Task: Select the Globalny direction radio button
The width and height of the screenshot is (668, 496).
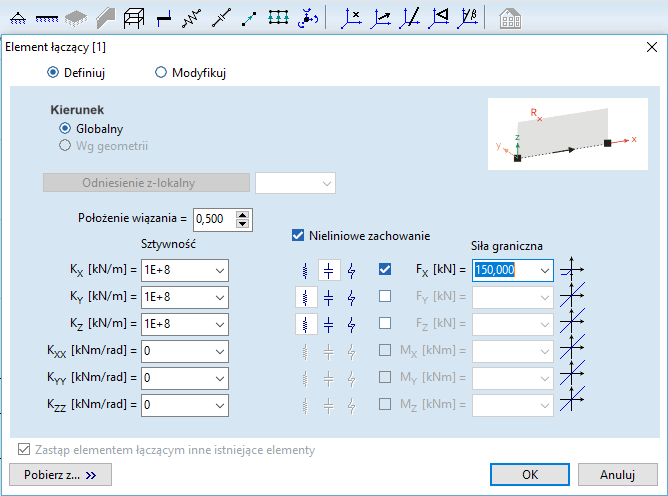Action: pyautogui.click(x=65, y=128)
